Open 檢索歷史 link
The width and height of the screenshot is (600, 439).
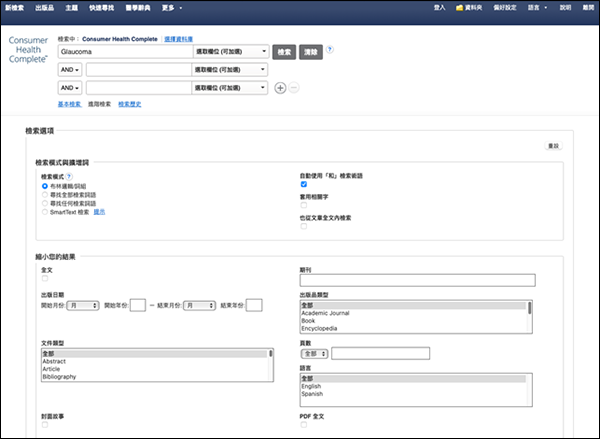point(130,104)
